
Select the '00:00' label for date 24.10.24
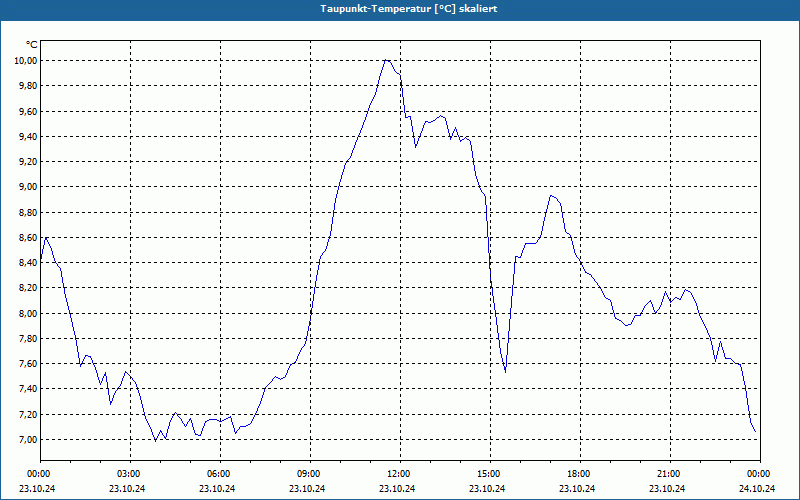[760, 474]
